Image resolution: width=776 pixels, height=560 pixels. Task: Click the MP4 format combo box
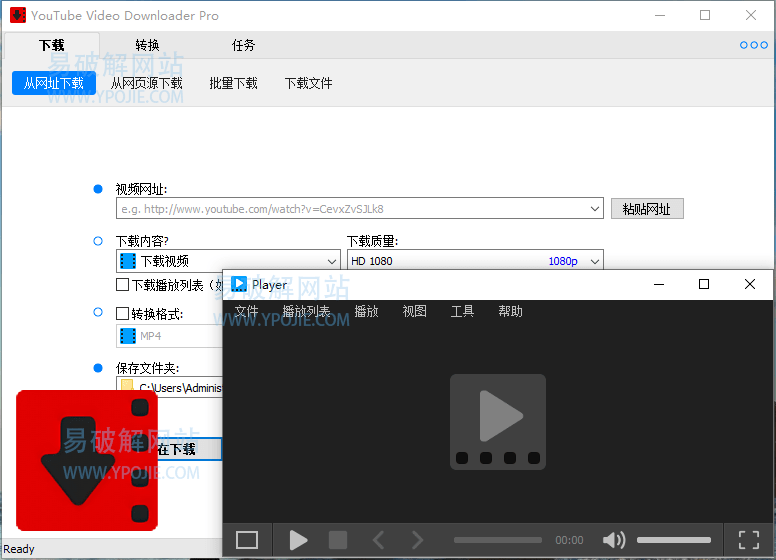pyautogui.click(x=170, y=336)
